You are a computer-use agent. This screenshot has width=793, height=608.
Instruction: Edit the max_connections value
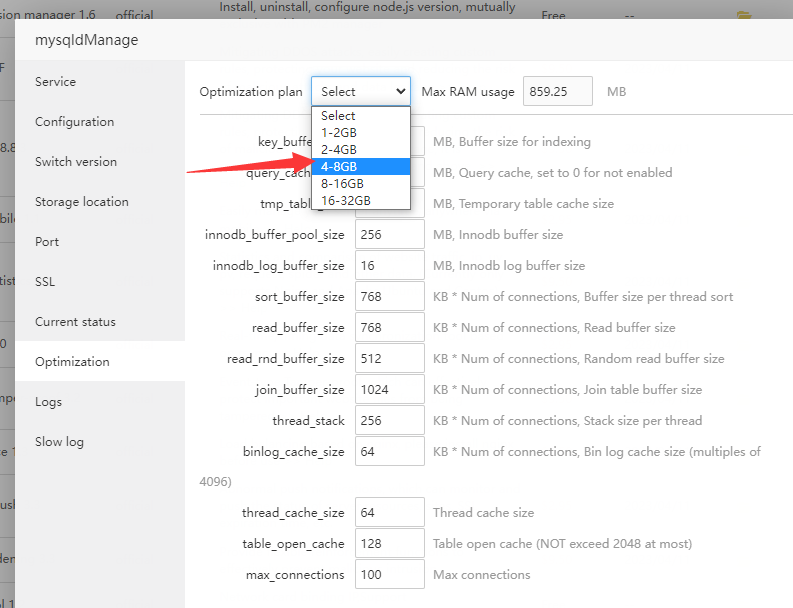coord(389,574)
